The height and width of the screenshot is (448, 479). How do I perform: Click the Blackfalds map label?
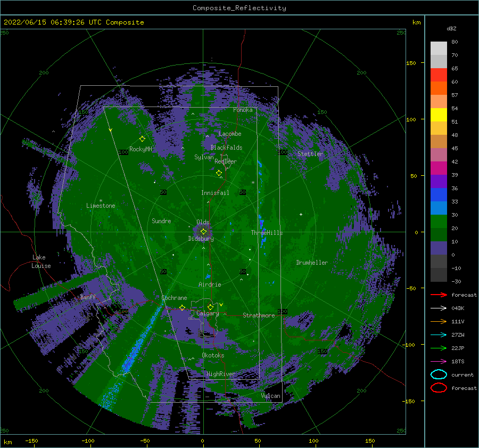[226, 148]
